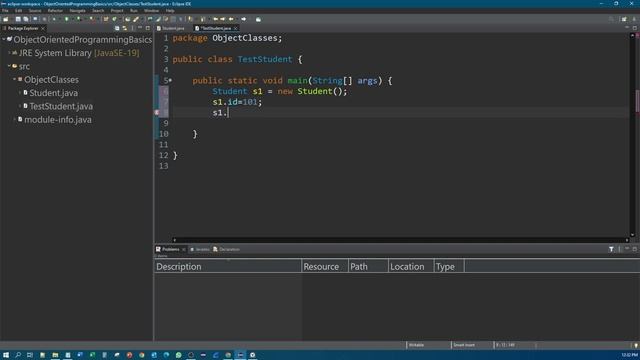Click the New Java Class icon
Viewport: 640px width, 360px height.
[114, 19]
